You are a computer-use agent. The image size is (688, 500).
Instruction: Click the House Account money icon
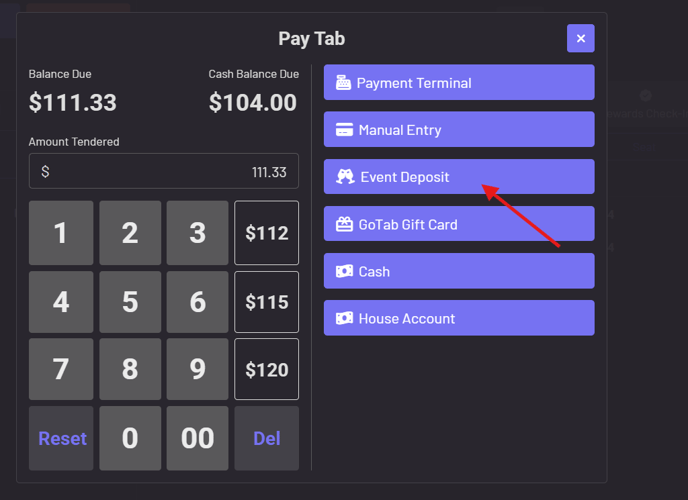(x=343, y=318)
